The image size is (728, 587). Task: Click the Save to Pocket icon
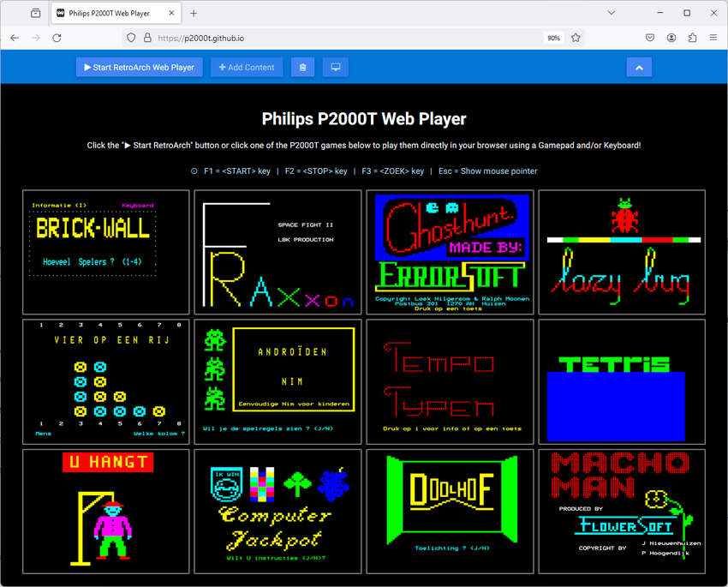[650, 38]
